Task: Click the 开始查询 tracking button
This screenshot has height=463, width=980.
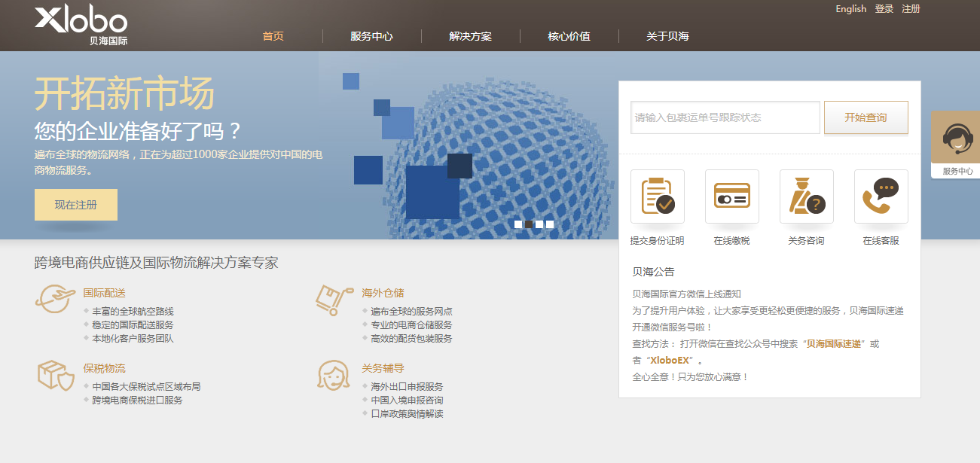Action: [866, 117]
